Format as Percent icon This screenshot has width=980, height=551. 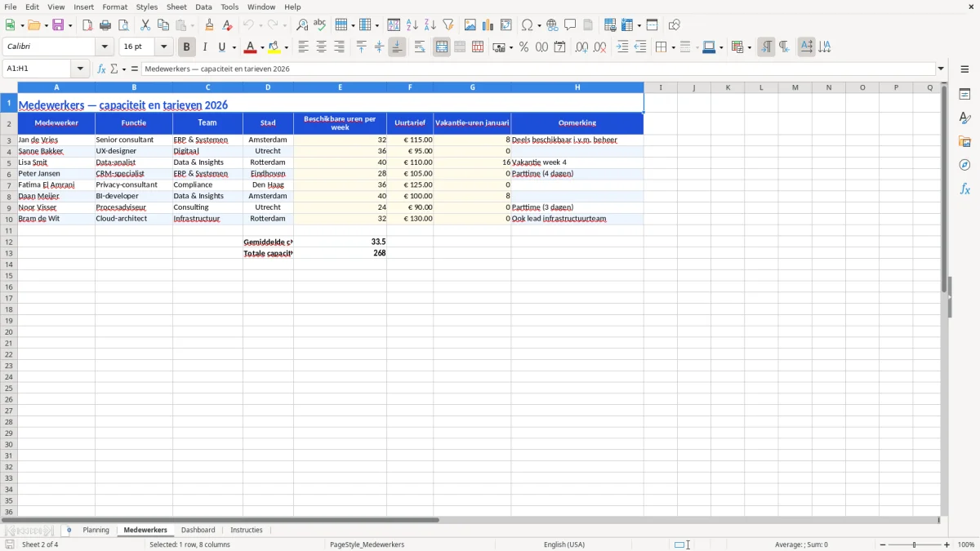click(x=524, y=47)
